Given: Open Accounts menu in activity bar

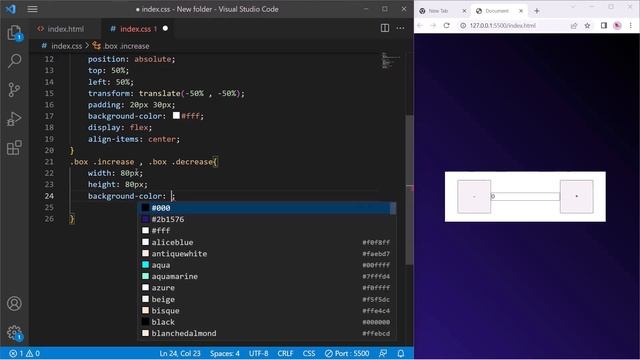Looking at the screenshot, I should tap(14, 304).
